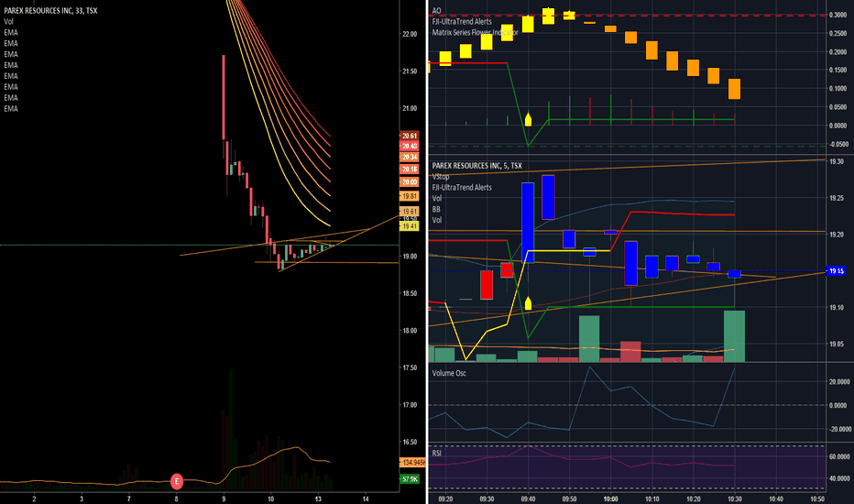Select the yellow arrow signal in AO pane
Image resolution: width=854 pixels, height=504 pixels.
pyautogui.click(x=528, y=119)
